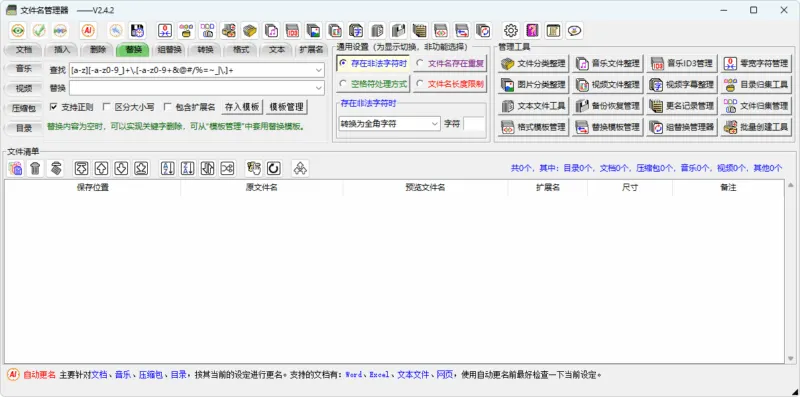
Task: Switch to the 扩展名 tab
Action: [x=311, y=50]
